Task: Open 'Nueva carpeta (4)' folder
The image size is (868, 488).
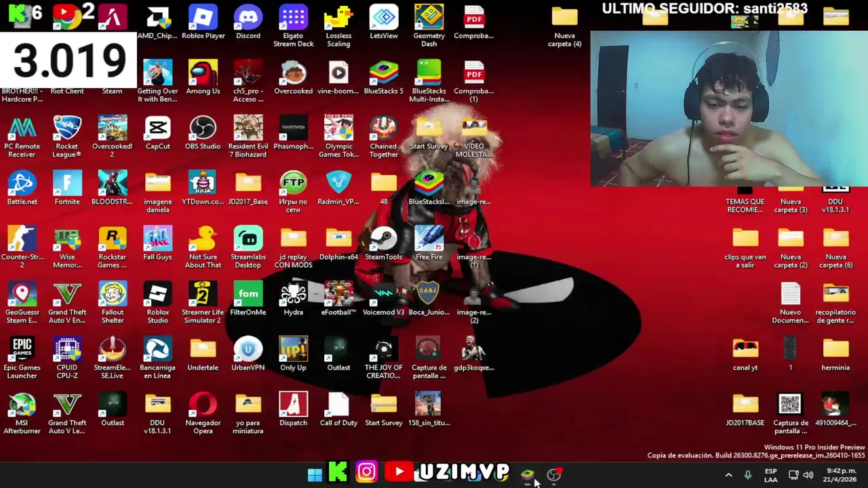Action: coord(564,26)
